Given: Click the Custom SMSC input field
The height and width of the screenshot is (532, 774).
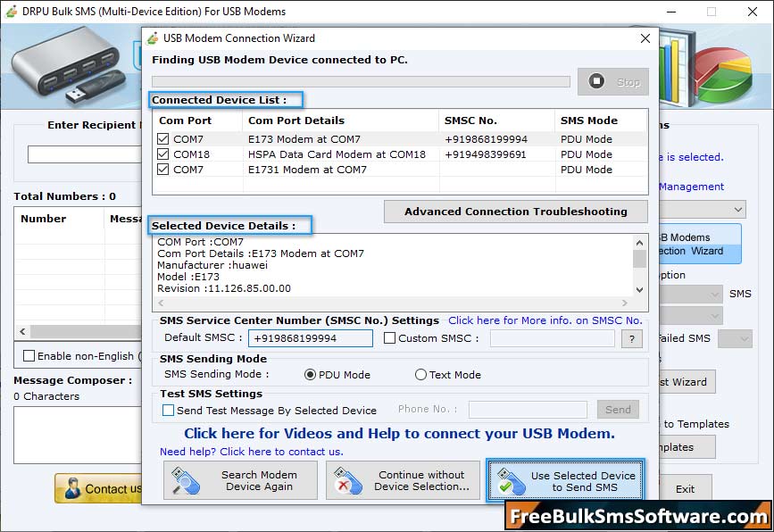Looking at the screenshot, I should coord(553,338).
